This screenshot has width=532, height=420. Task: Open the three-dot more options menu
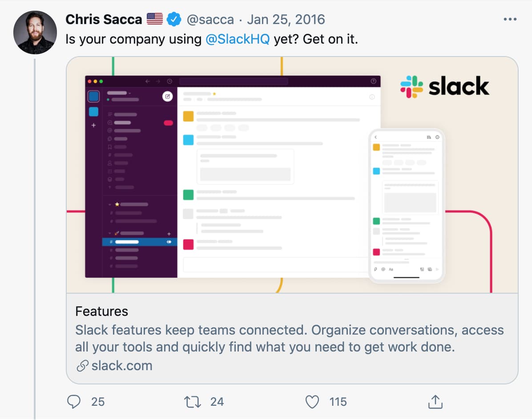pyautogui.click(x=510, y=19)
